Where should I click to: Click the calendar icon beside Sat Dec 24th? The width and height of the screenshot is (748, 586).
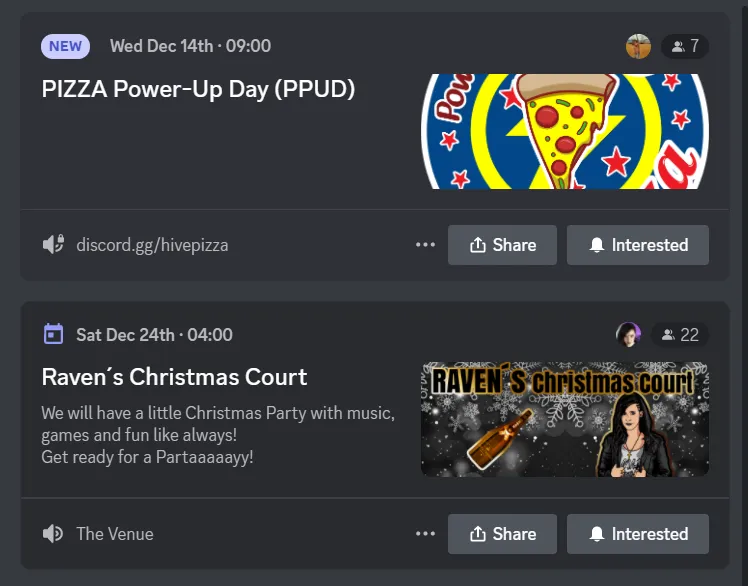click(53, 334)
